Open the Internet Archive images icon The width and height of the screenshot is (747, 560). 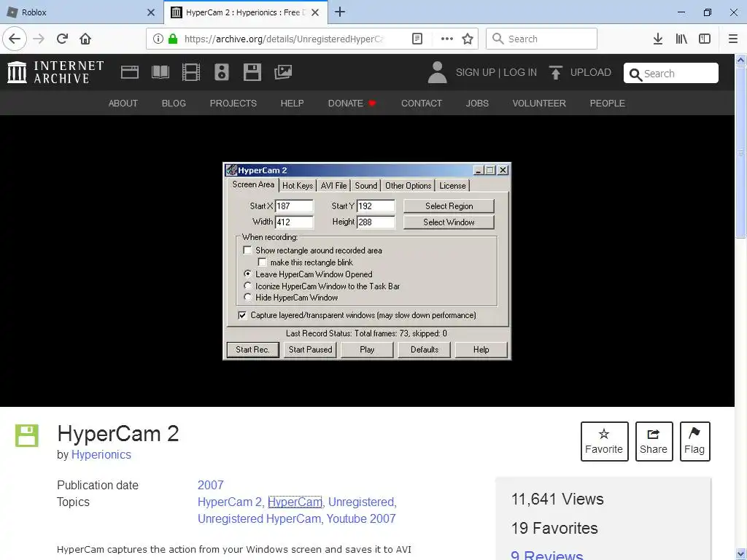coord(283,72)
